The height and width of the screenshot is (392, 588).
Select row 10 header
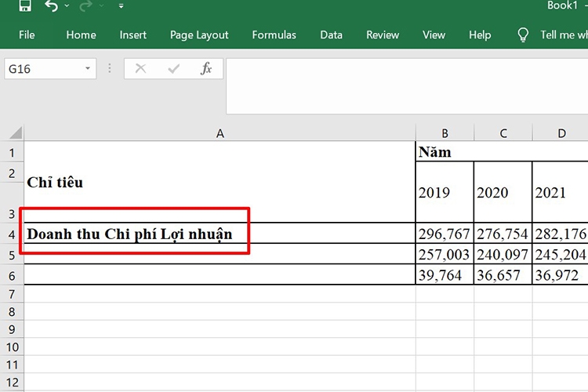pos(12,347)
